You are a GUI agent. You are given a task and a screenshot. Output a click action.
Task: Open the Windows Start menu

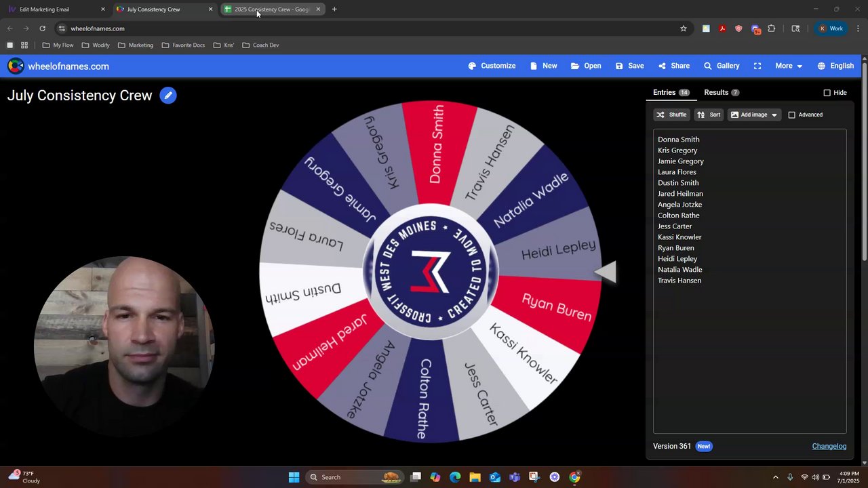coord(294,477)
